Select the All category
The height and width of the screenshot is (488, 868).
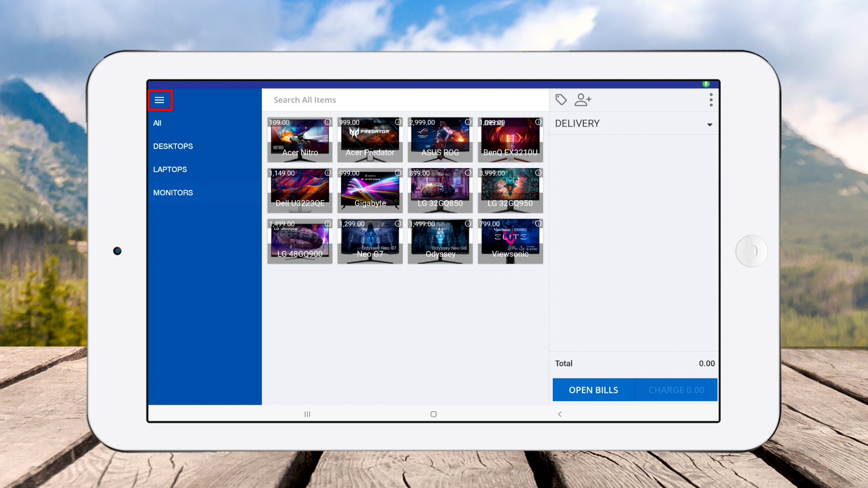157,123
